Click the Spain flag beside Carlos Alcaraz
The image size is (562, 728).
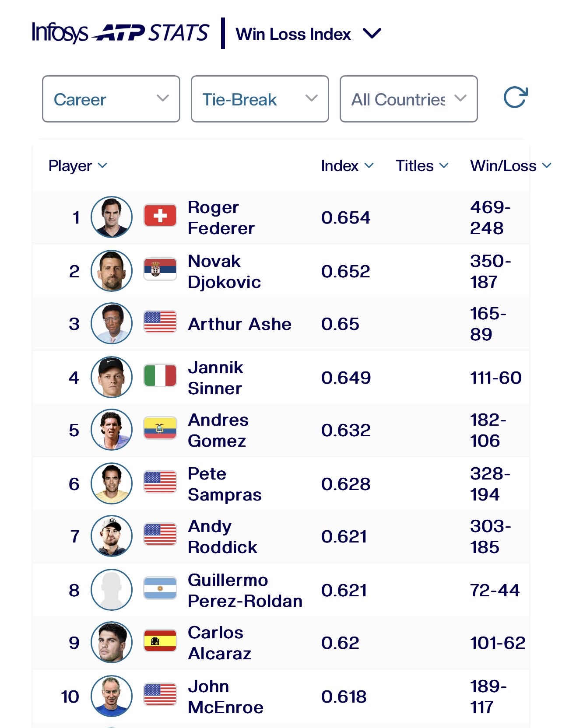(160, 641)
